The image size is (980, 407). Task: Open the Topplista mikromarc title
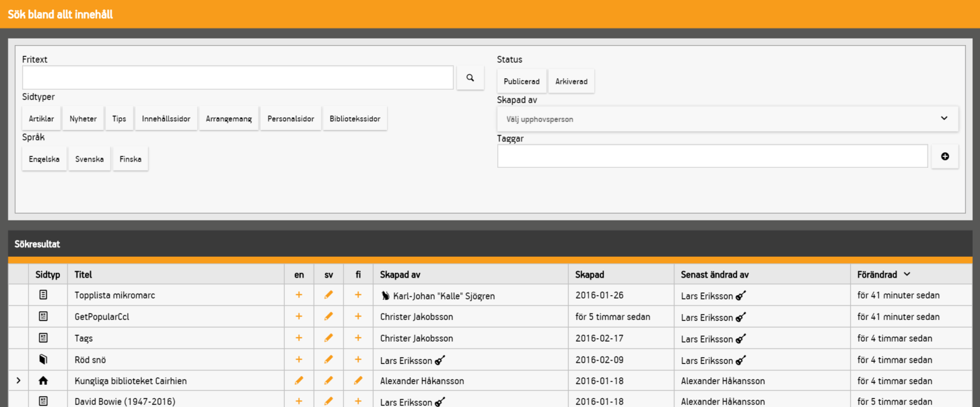click(x=115, y=295)
